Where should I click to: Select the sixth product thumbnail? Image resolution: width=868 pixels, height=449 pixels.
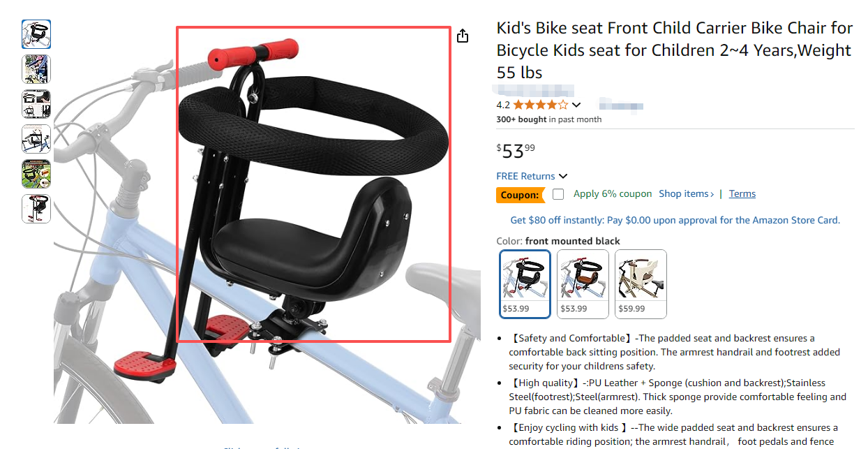point(36,209)
